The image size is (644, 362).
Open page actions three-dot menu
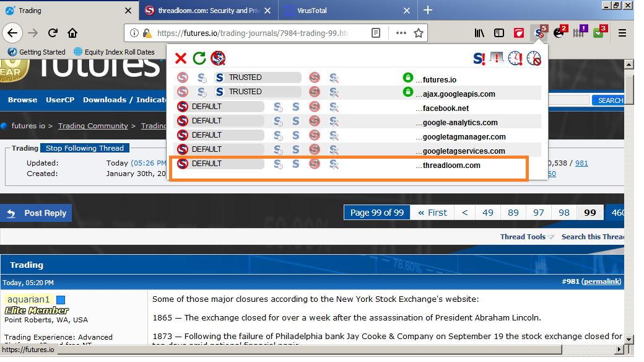point(401,33)
